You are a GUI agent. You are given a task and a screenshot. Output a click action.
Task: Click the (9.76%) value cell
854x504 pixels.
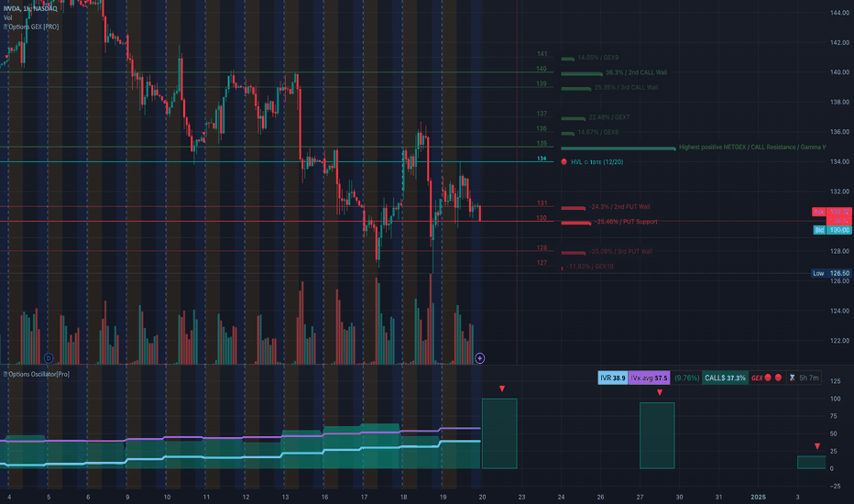(x=686, y=378)
